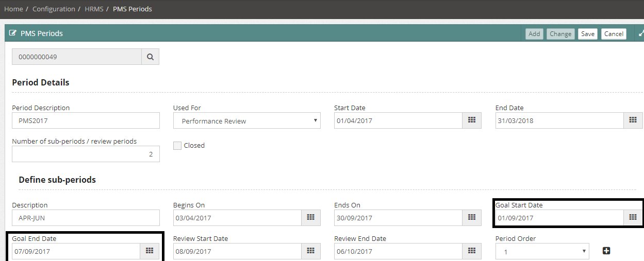This screenshot has height=261, width=644.
Task: Click the Add button
Action: [x=535, y=34]
